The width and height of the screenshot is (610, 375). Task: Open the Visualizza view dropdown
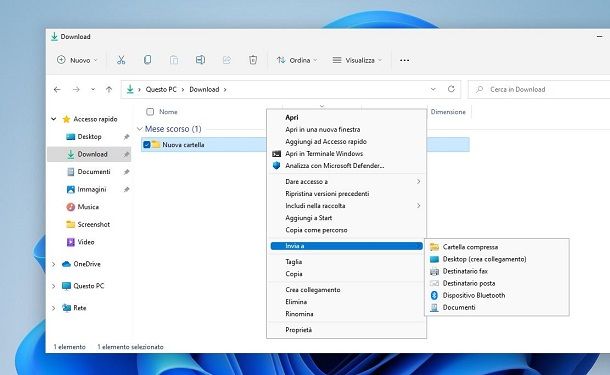tap(357, 60)
